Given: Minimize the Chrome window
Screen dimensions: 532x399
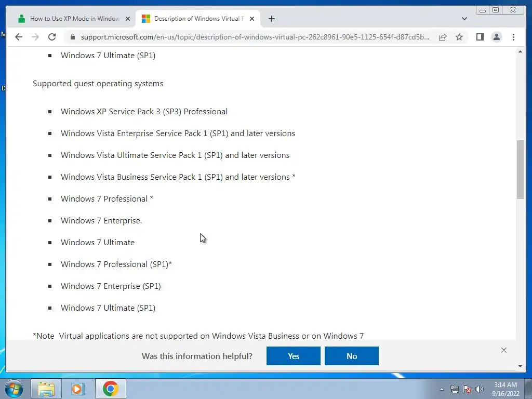Looking at the screenshot, I should click(483, 10).
